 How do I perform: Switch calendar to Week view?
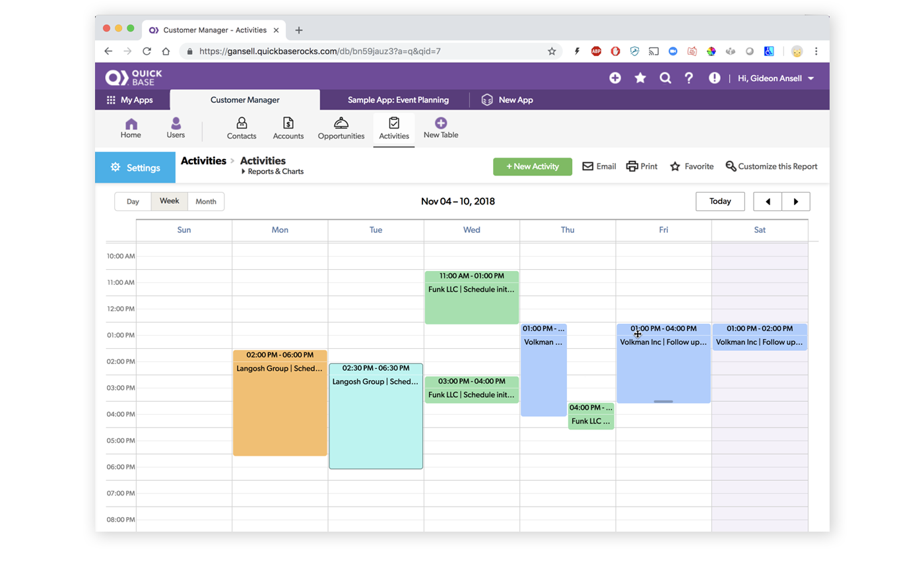pos(170,201)
